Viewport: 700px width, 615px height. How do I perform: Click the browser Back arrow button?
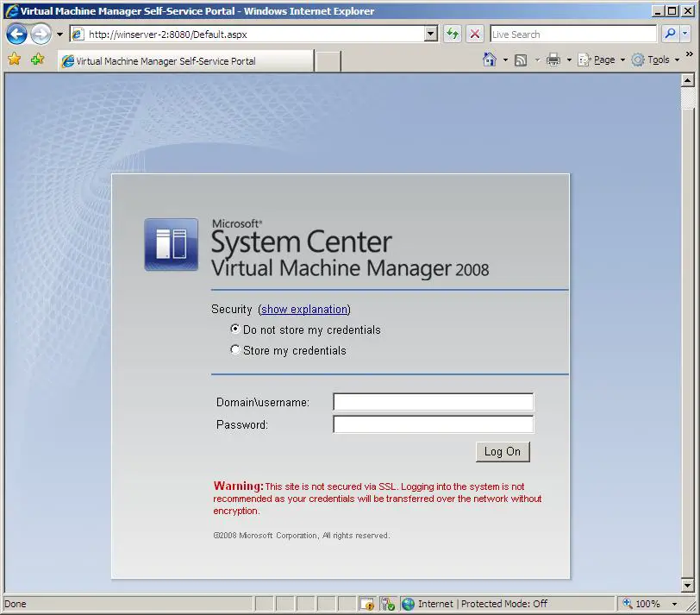[x=17, y=35]
